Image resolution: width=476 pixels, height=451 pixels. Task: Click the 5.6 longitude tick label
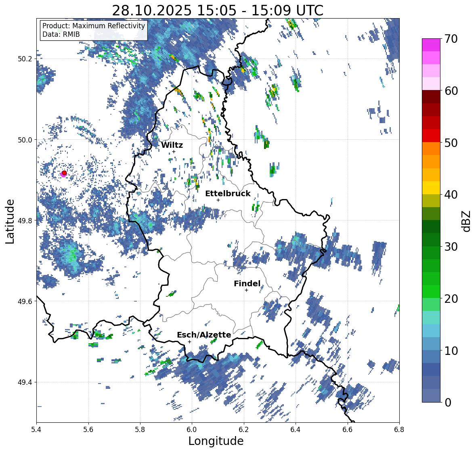[x=88, y=429]
